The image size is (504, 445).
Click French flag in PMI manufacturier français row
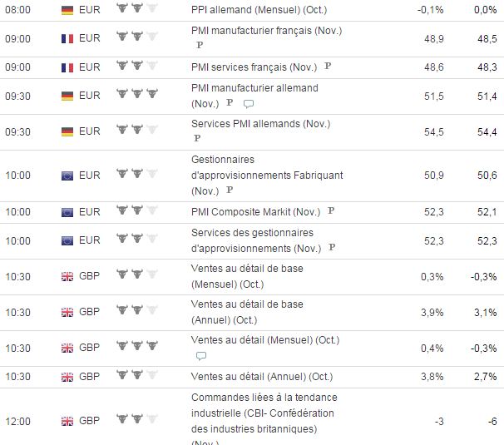point(67,38)
